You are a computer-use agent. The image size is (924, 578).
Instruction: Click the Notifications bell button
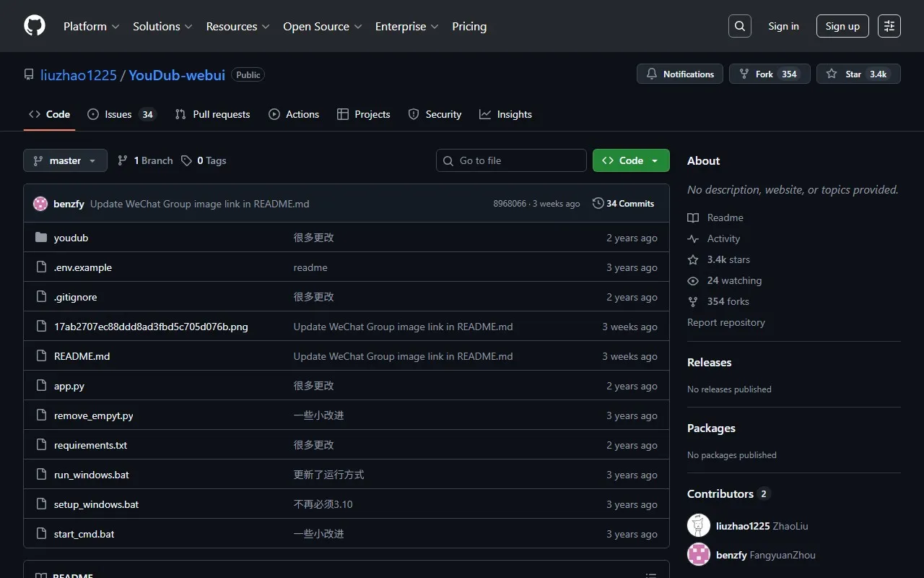click(x=680, y=74)
